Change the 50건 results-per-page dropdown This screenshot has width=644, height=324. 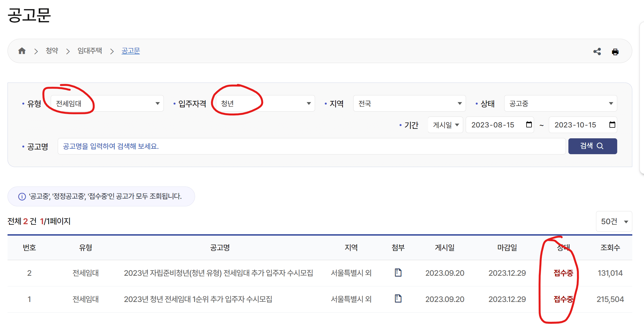click(614, 221)
